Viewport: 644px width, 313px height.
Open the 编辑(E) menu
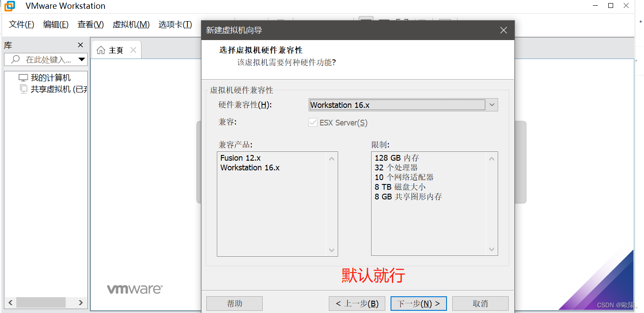tap(56, 25)
